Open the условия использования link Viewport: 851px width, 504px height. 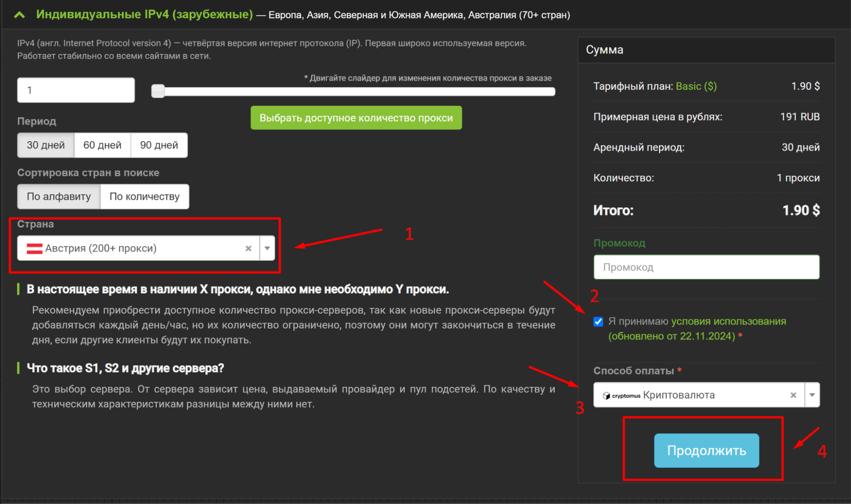coord(728,322)
